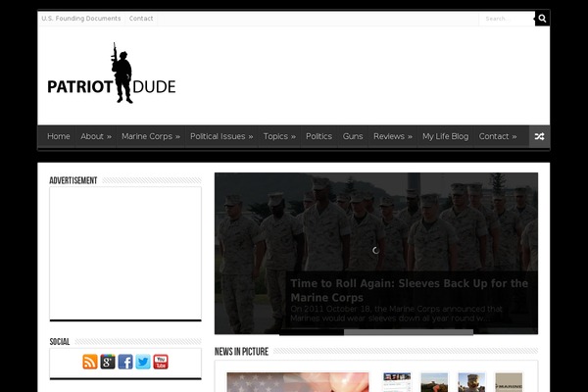This screenshot has width=588, height=392.
Task: Open the large flag news picture
Action: 298,382
